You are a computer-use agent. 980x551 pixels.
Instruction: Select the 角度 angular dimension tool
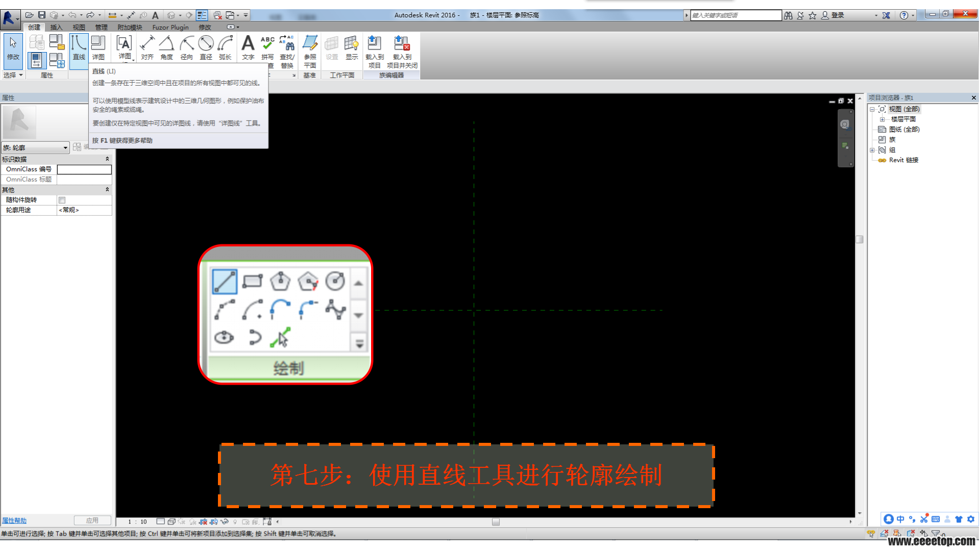(x=166, y=48)
